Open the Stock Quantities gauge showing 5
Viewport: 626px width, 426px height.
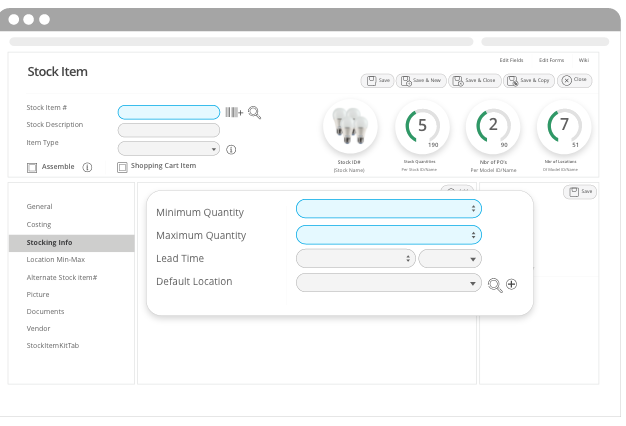point(421,126)
